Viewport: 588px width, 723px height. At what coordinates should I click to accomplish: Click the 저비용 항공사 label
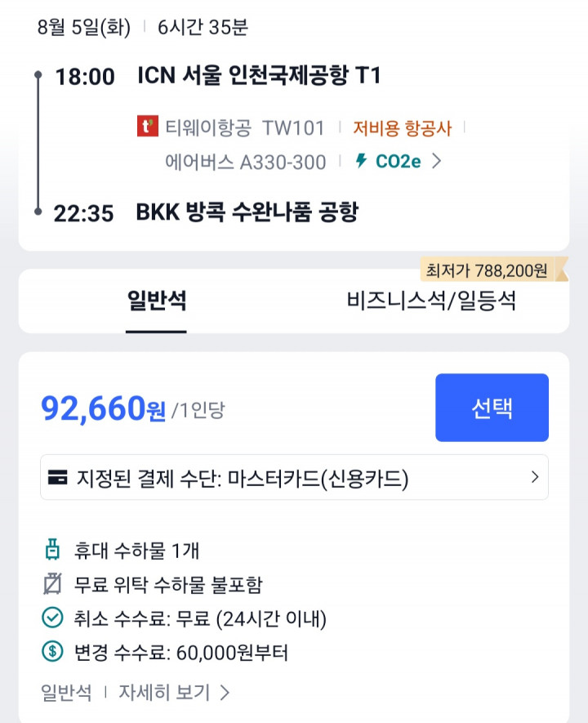[403, 127]
